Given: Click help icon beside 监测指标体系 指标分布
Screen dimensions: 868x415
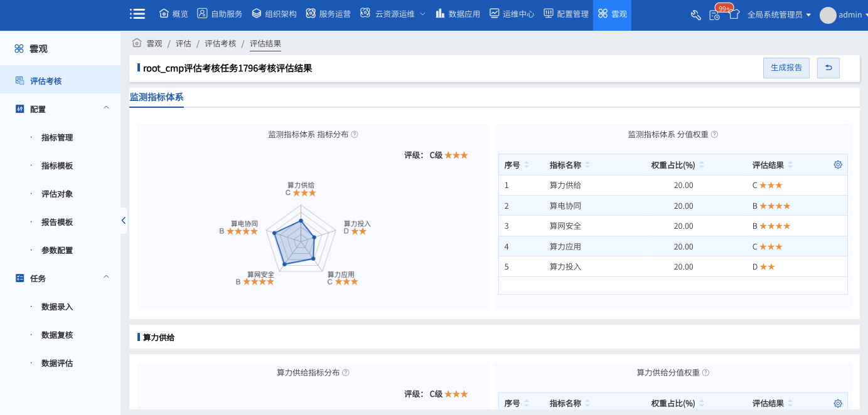Looking at the screenshot, I should tap(355, 135).
